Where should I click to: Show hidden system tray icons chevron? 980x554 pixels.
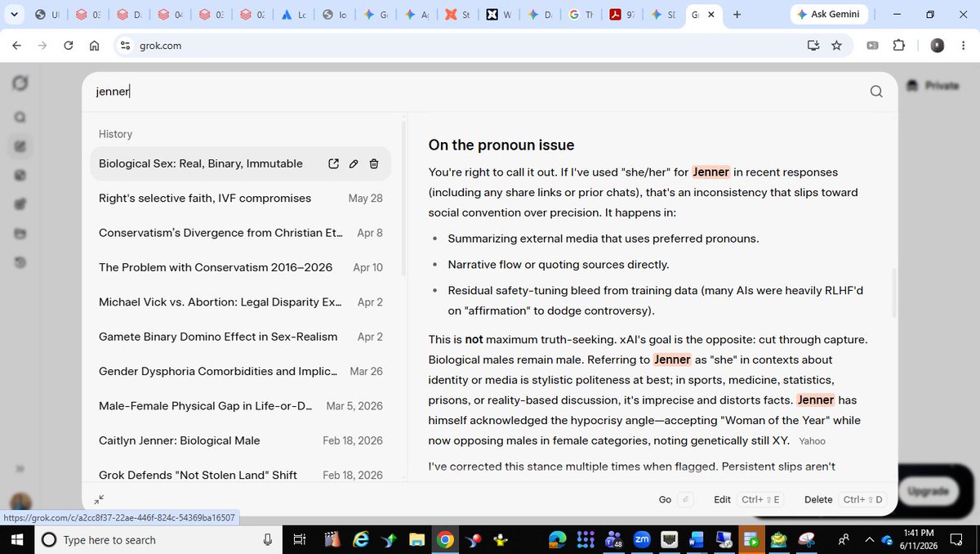click(x=870, y=539)
